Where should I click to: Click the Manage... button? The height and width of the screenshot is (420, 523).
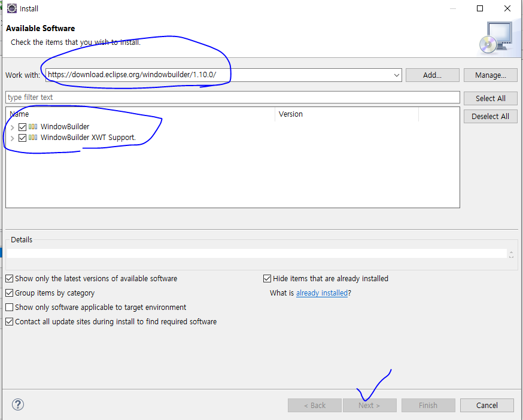490,75
